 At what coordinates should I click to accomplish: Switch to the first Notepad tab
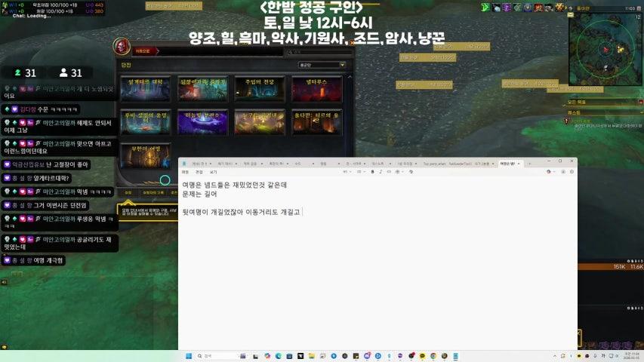[200, 164]
